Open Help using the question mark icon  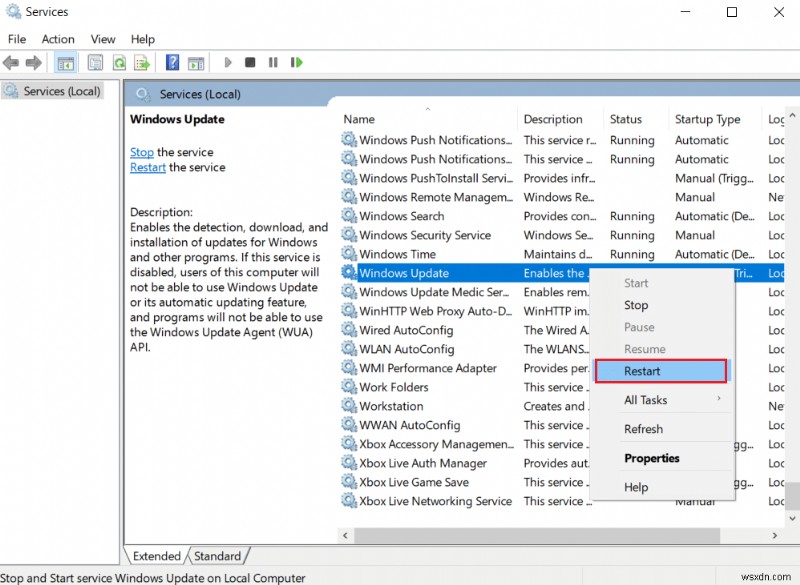172,62
